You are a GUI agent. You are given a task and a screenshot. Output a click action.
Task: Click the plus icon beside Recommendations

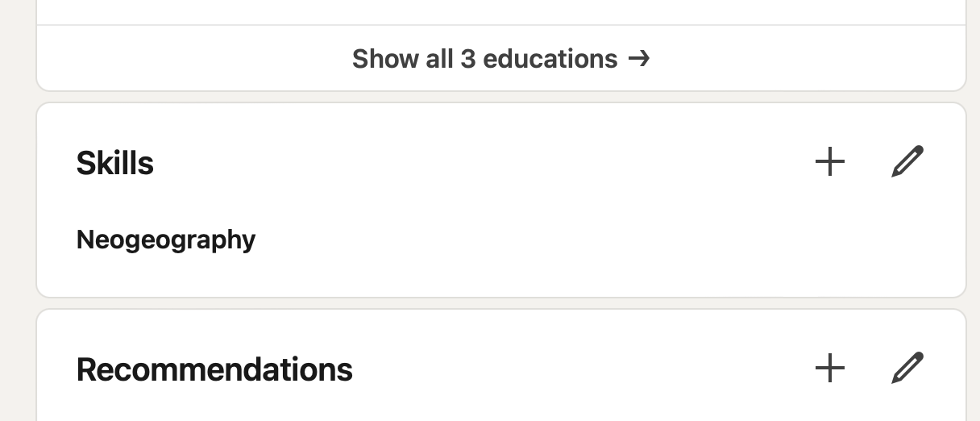click(829, 369)
